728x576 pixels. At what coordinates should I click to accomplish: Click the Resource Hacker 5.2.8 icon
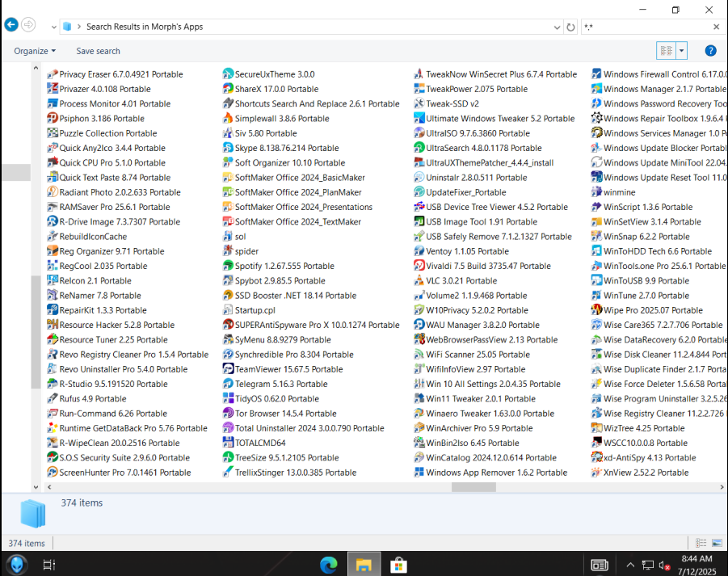52,325
